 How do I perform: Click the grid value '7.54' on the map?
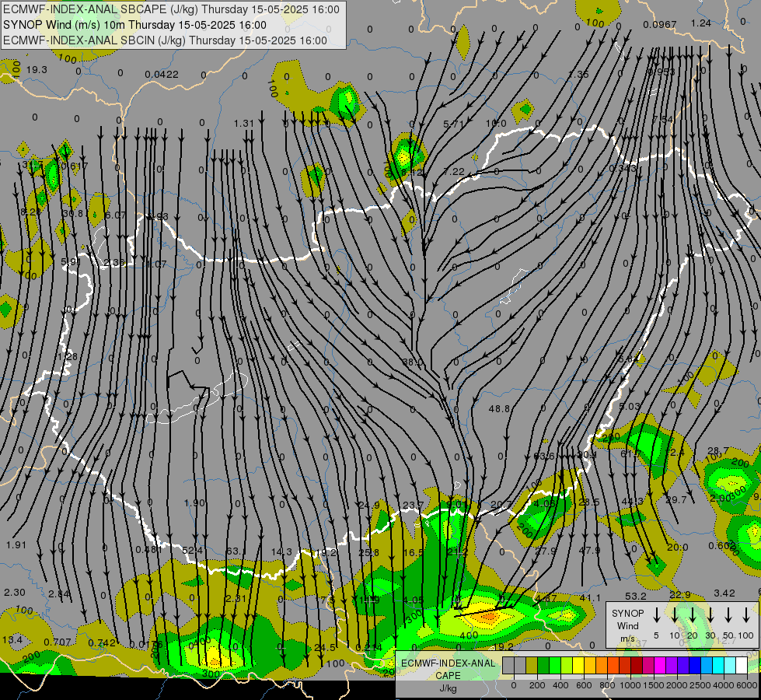point(662,119)
